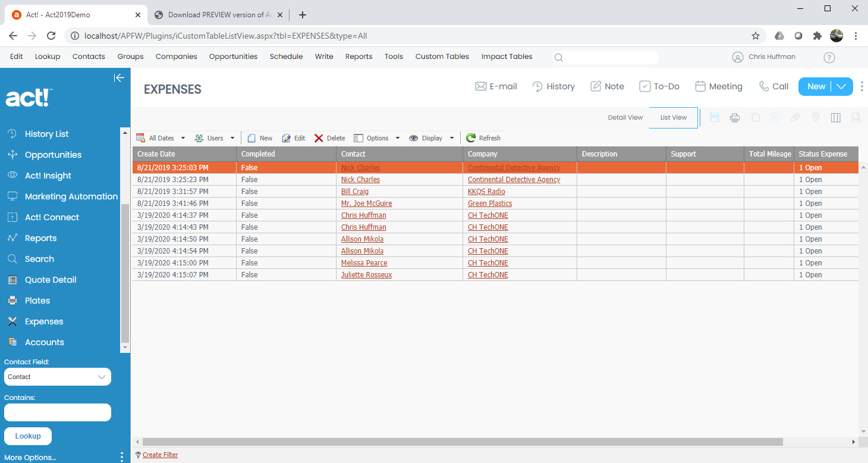This screenshot has width=868, height=463.
Task: Open Reports in the left sidebar
Action: click(40, 238)
